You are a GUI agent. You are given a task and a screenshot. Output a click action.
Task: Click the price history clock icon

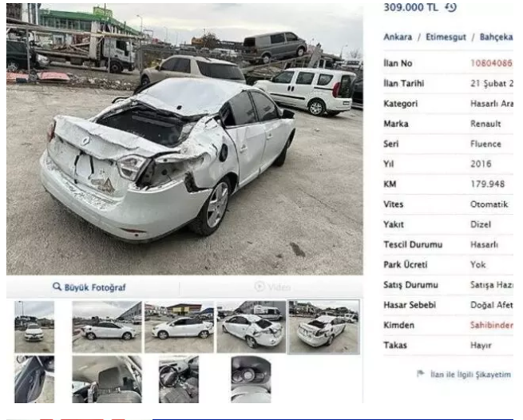pos(450,7)
